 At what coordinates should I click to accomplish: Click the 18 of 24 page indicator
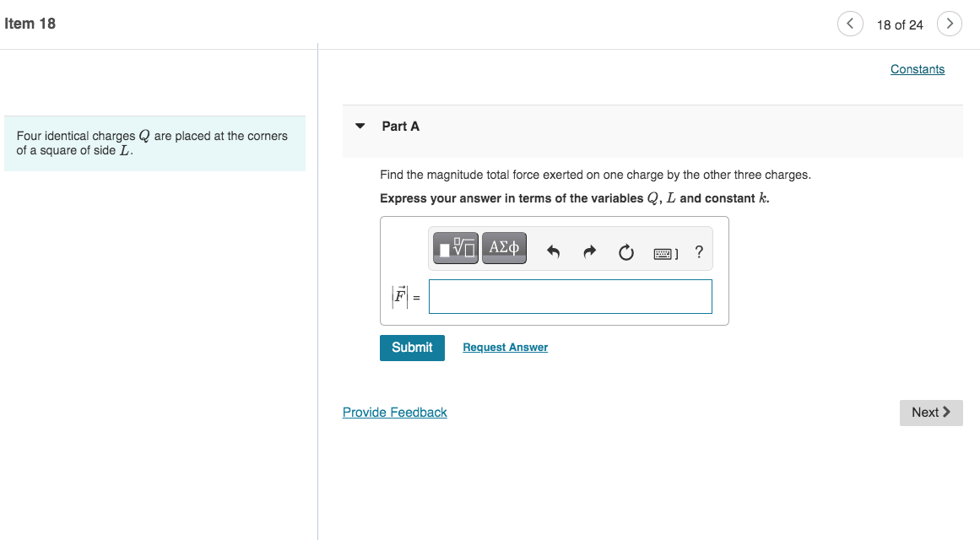tap(900, 25)
